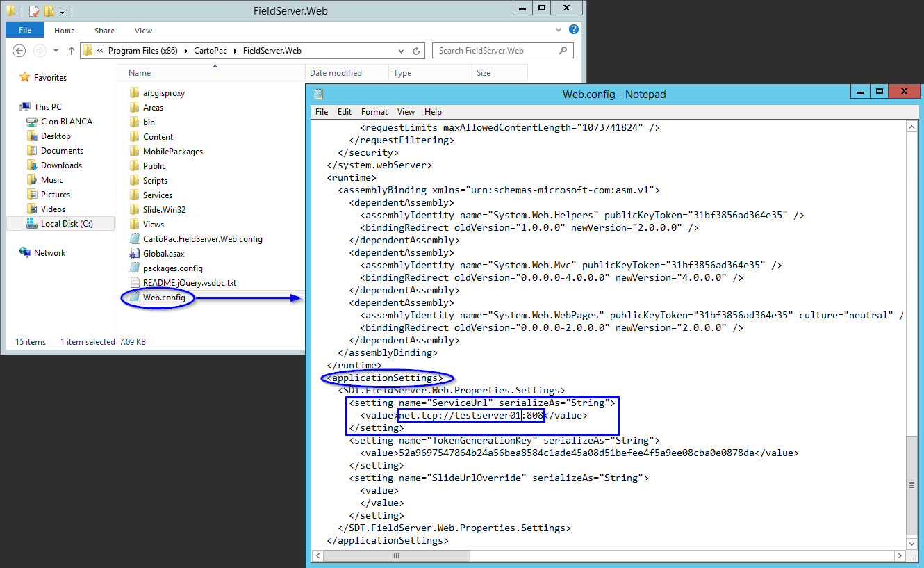
Task: Expand the Explorer ribbon chevron
Action: coord(559,30)
